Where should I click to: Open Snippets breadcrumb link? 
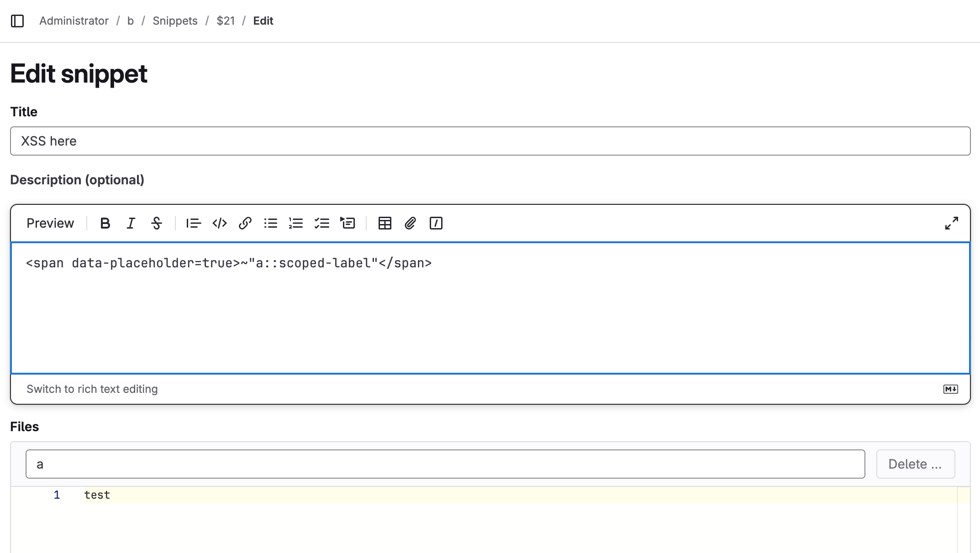(x=175, y=21)
